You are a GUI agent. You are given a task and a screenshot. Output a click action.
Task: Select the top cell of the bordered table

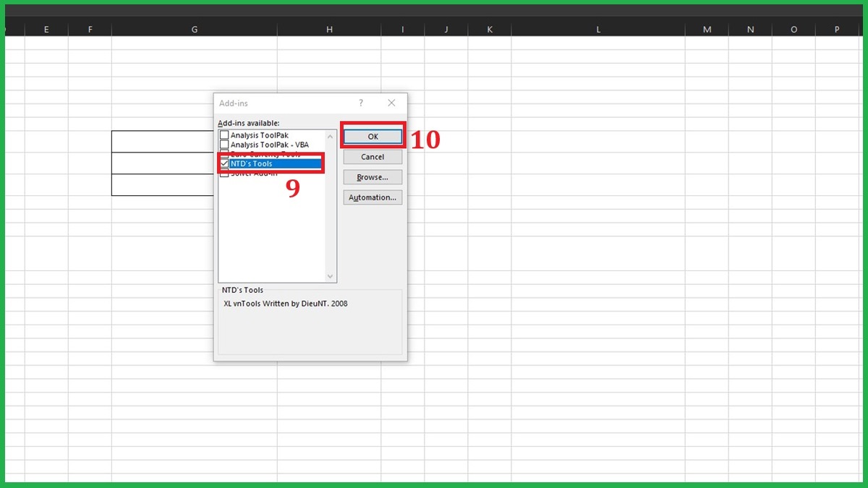click(x=159, y=141)
